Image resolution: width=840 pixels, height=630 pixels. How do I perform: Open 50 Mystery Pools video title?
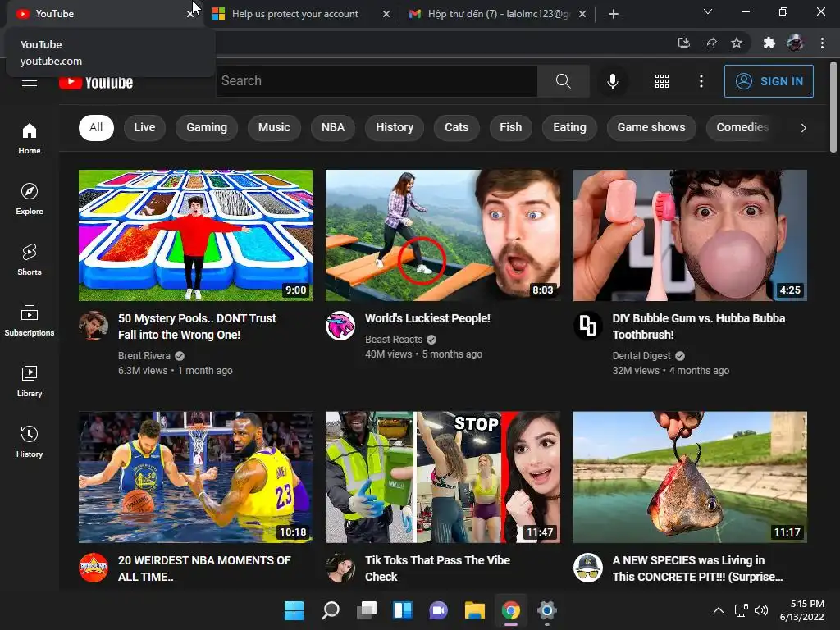pyautogui.click(x=197, y=326)
